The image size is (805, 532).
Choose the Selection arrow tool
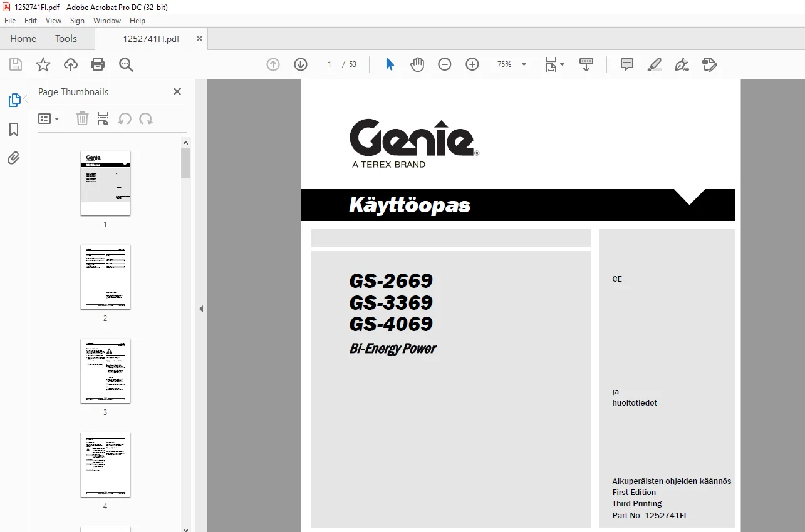(x=390, y=64)
